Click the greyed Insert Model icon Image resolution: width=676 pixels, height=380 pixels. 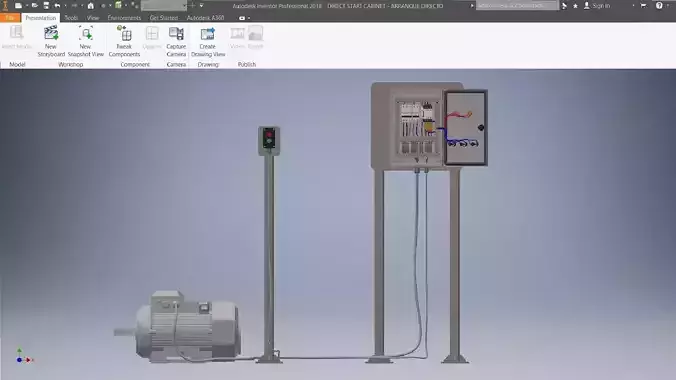pos(16,33)
